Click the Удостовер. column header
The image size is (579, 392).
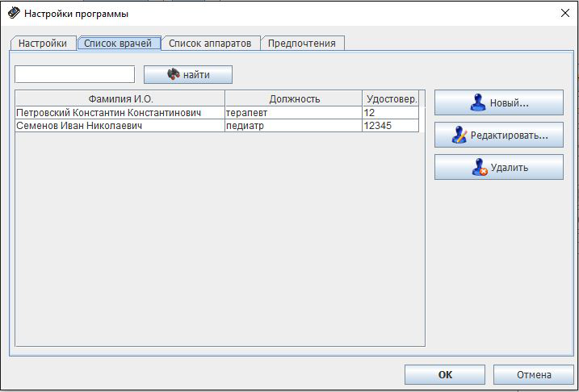[391, 98]
